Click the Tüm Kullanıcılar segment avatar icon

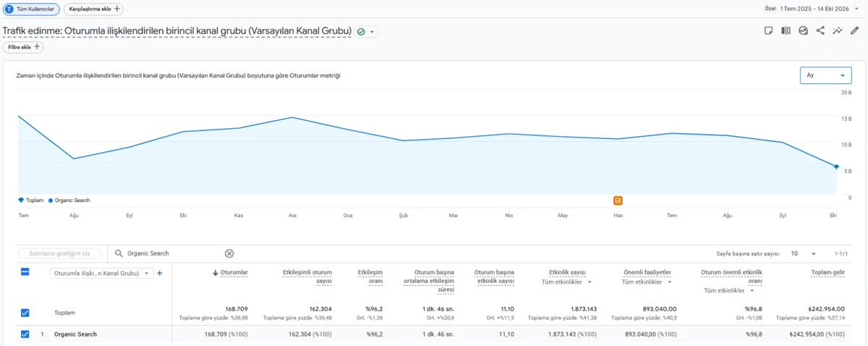click(x=9, y=9)
